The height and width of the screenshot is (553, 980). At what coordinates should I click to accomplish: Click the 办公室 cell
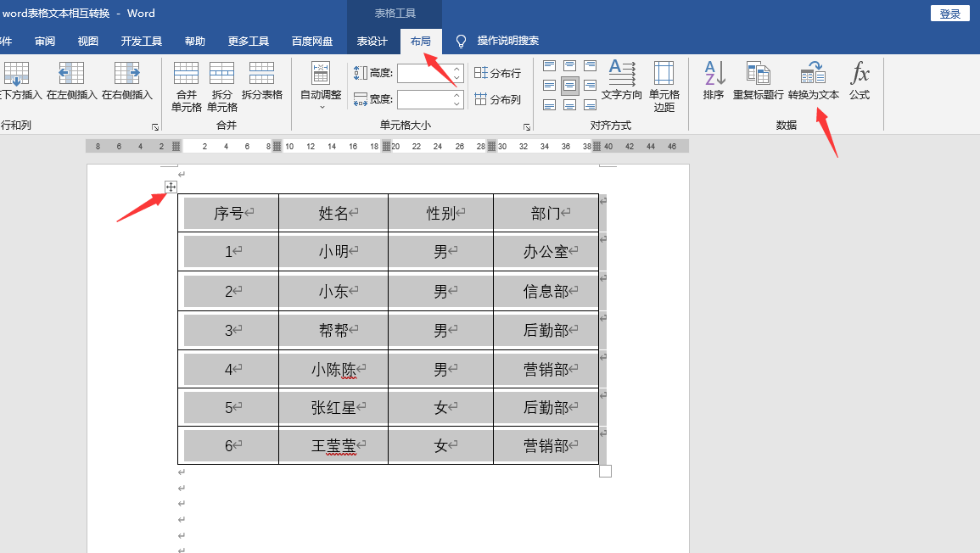pyautogui.click(x=546, y=252)
